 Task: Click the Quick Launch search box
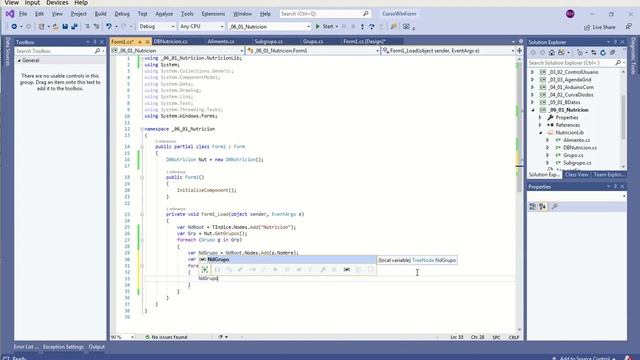[325, 13]
